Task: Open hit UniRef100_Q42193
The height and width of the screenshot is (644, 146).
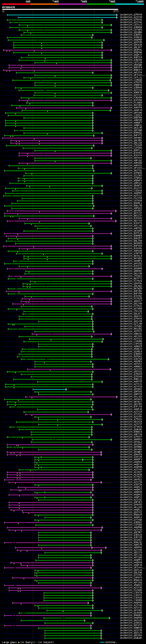Action: pyautogui.click(x=131, y=620)
